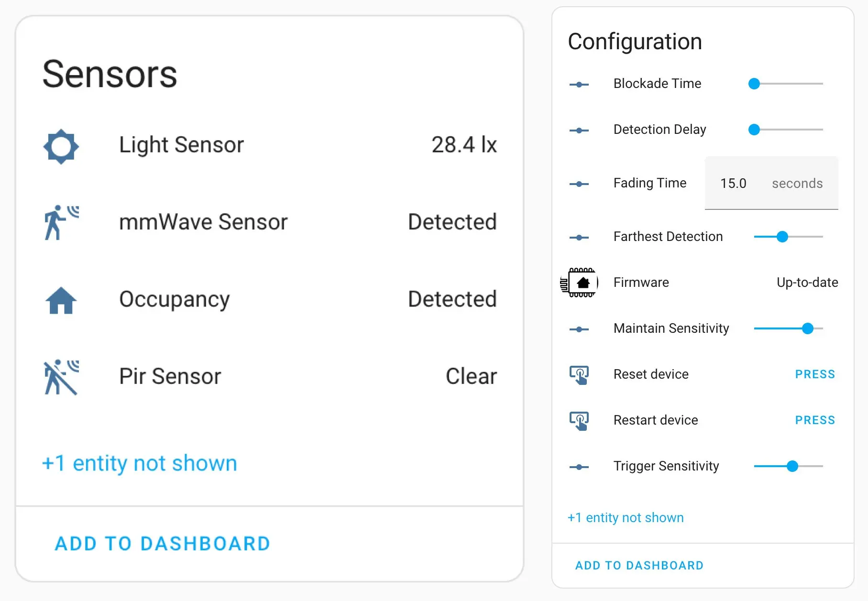The image size is (868, 601).
Task: Click the Fading Time entity icon
Action: coord(579,183)
